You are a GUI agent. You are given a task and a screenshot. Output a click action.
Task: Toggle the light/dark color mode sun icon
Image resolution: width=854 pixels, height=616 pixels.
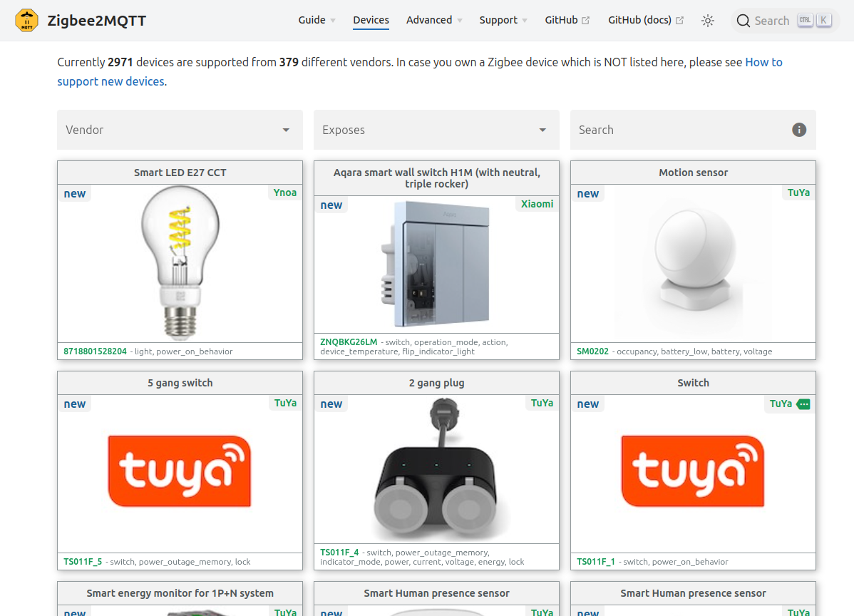click(x=707, y=21)
